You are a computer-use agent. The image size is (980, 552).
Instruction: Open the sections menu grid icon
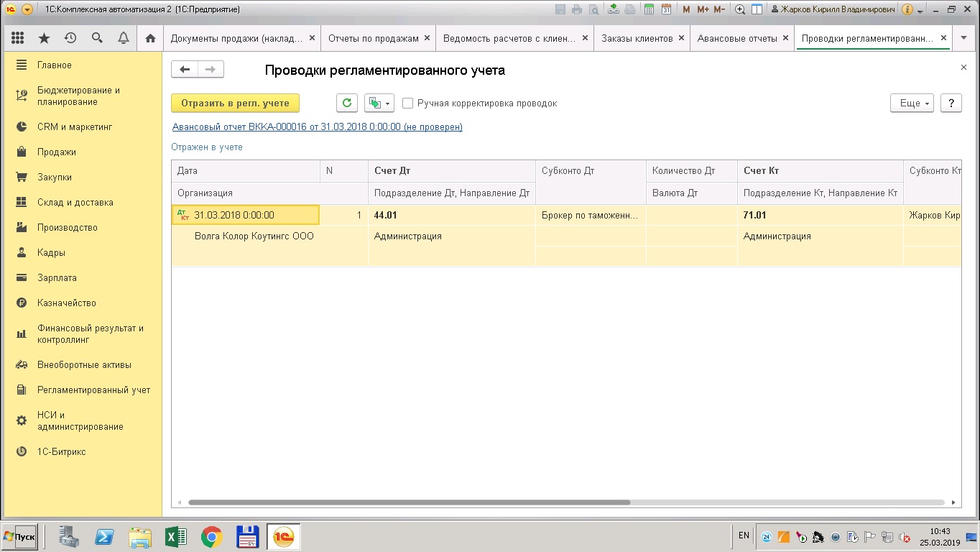(18, 38)
